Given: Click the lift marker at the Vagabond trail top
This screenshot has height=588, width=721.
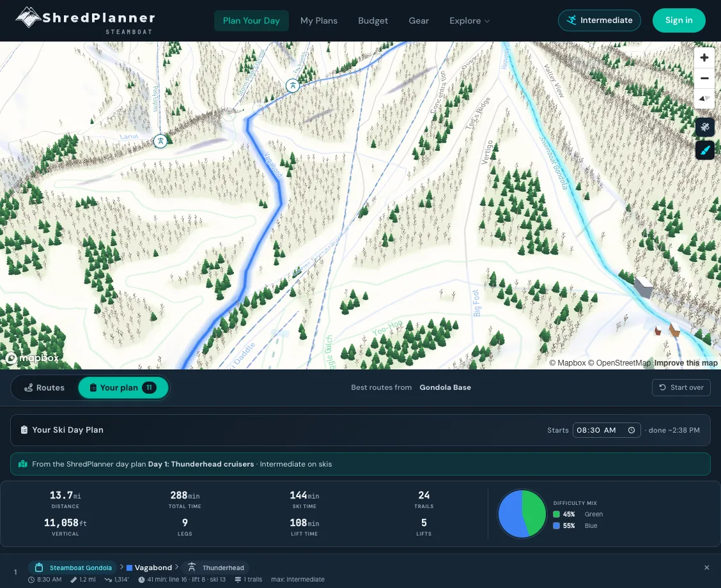Looking at the screenshot, I should pyautogui.click(x=293, y=85).
